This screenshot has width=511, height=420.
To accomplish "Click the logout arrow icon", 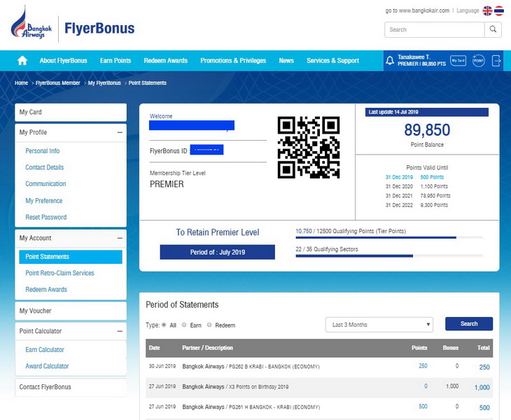I will (497, 61).
